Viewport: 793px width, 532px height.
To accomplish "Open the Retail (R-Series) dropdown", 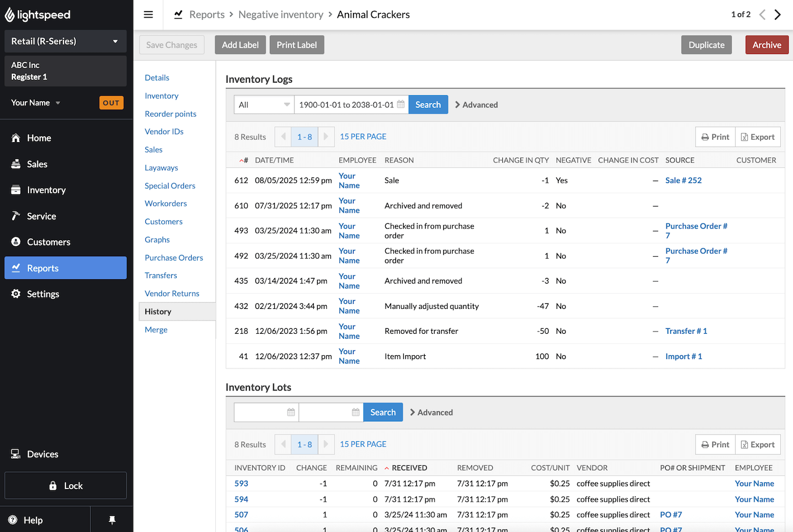I will tap(65, 41).
